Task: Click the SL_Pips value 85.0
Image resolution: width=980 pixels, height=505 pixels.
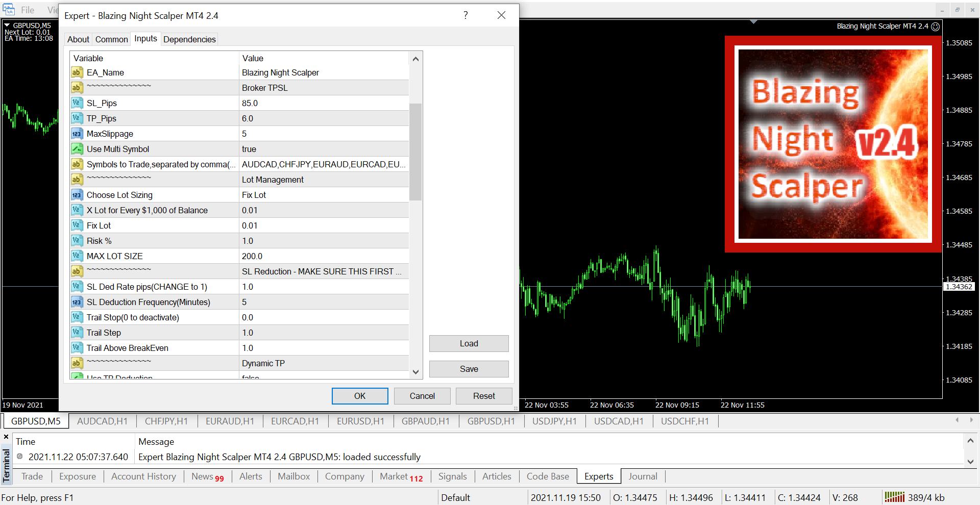Action: pos(325,103)
